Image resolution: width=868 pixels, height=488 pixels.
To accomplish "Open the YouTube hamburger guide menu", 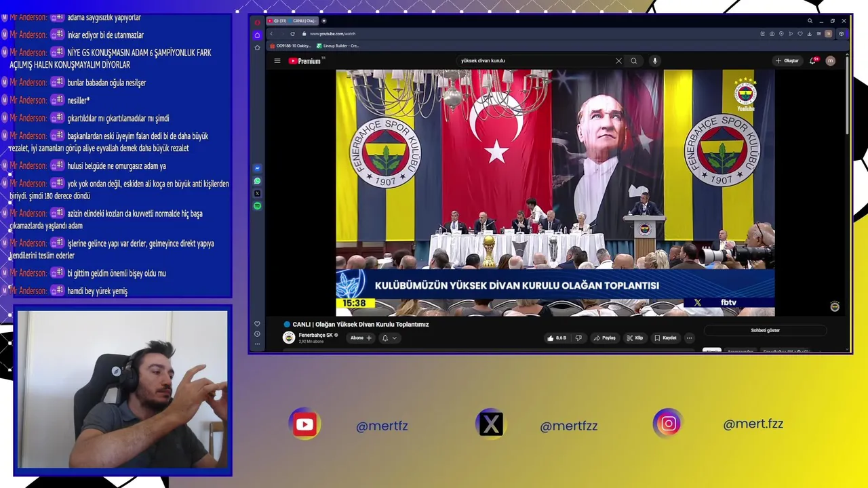I will [277, 61].
